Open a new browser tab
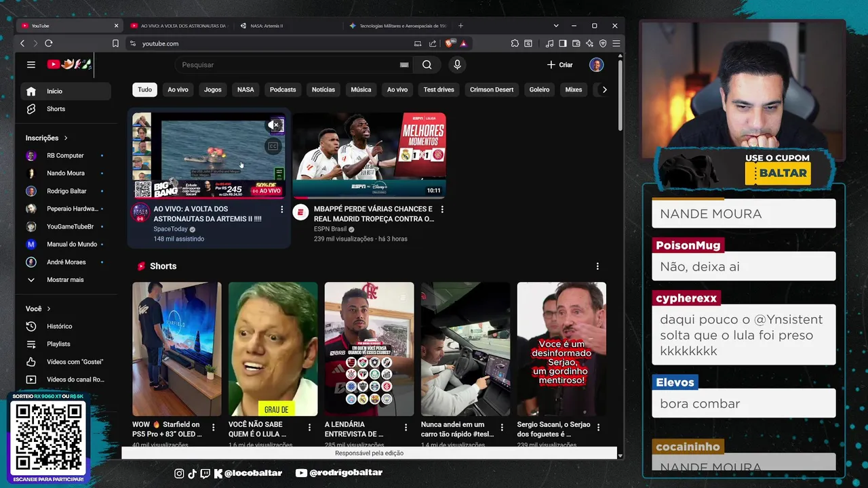This screenshot has height=488, width=868. click(461, 26)
